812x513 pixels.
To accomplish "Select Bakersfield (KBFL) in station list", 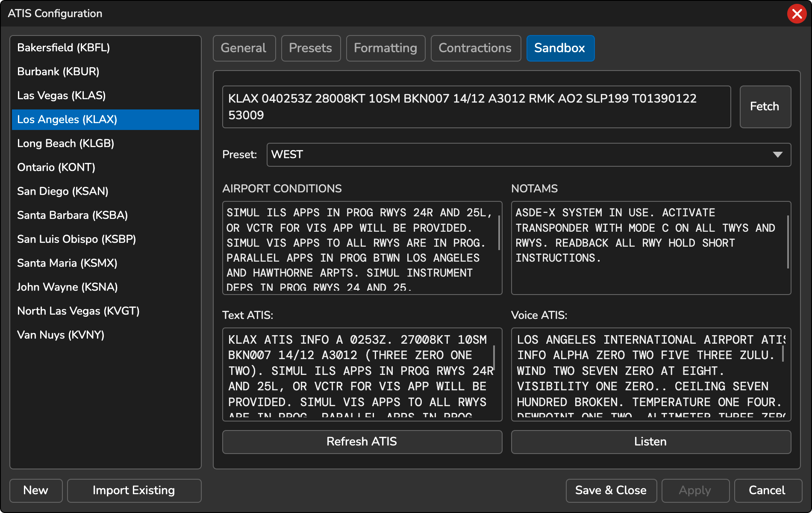I will pos(64,47).
